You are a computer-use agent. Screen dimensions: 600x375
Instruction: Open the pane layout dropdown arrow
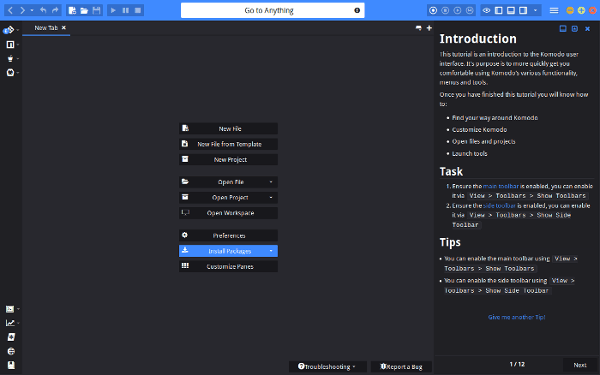pyautogui.click(x=535, y=10)
